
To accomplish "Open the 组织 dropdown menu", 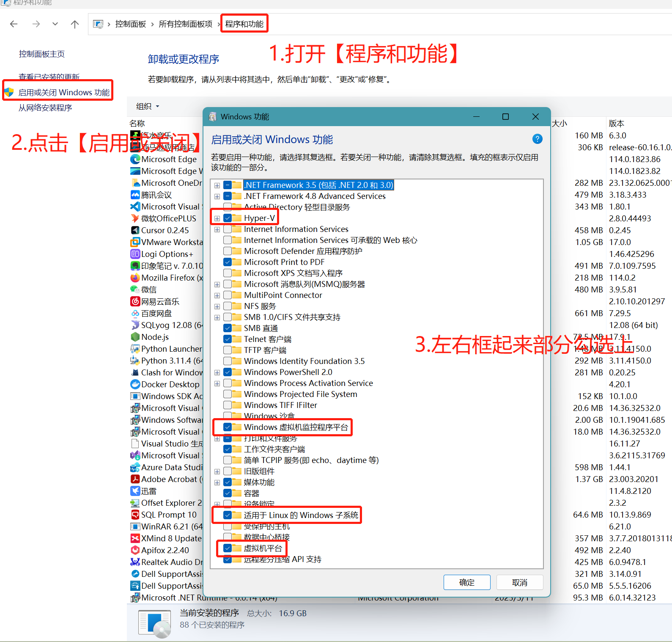I will coord(148,106).
